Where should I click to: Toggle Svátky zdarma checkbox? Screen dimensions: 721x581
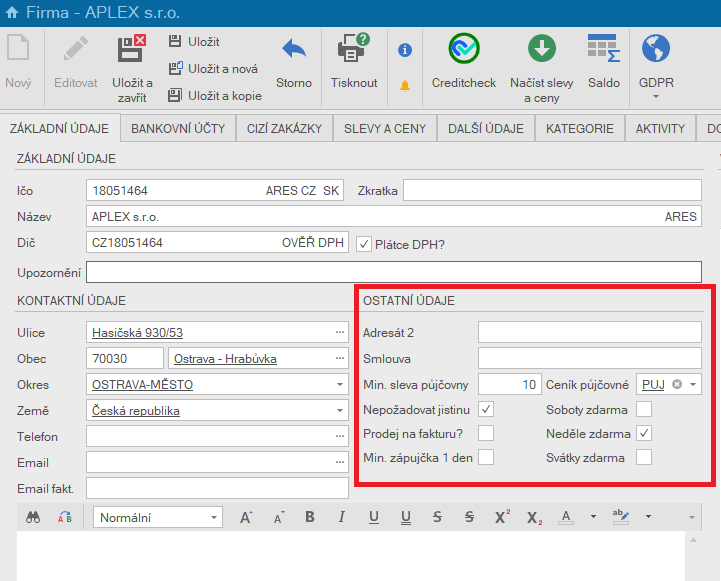tap(644, 457)
